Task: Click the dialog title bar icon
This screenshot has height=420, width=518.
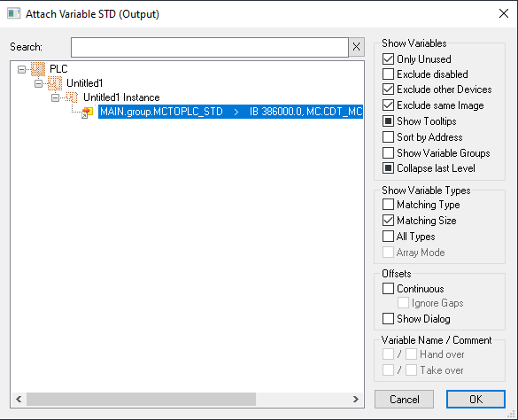Action: (x=13, y=13)
